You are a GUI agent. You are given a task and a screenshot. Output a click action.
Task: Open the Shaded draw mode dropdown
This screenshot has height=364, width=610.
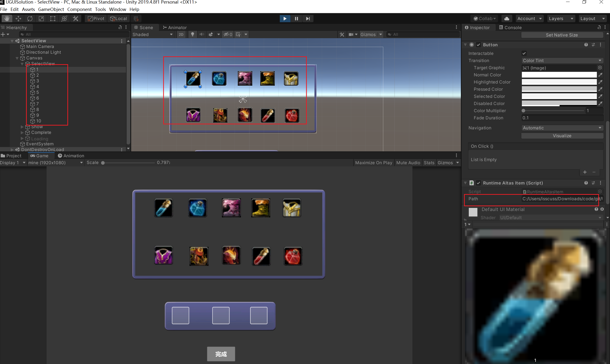pos(153,35)
